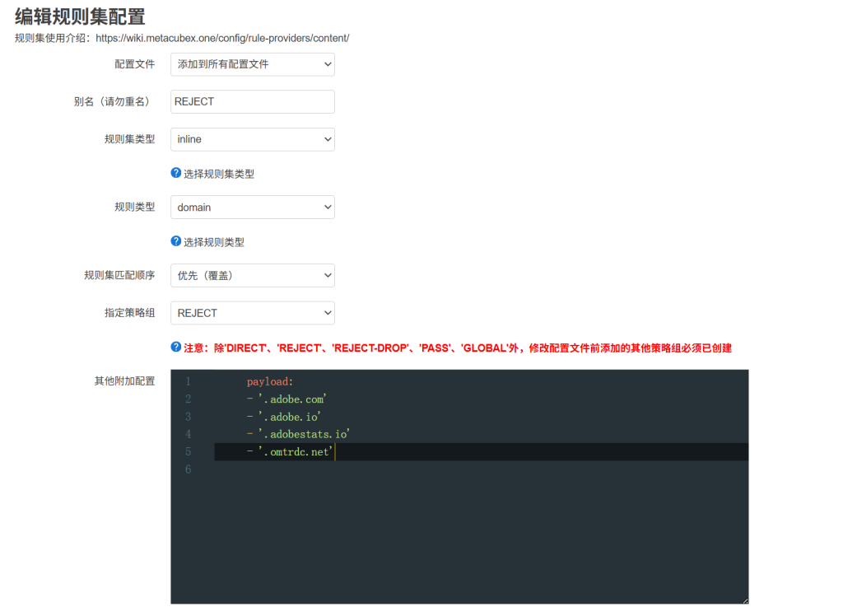Click inside the 别名 input showing REJECT
Image resolution: width=843 pixels, height=616 pixels.
pyautogui.click(x=252, y=101)
